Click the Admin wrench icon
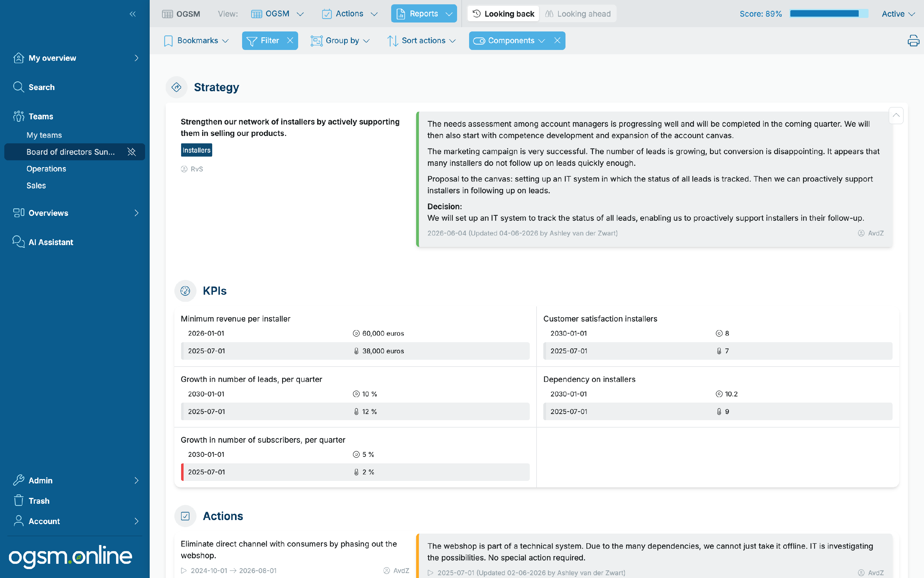 point(18,480)
